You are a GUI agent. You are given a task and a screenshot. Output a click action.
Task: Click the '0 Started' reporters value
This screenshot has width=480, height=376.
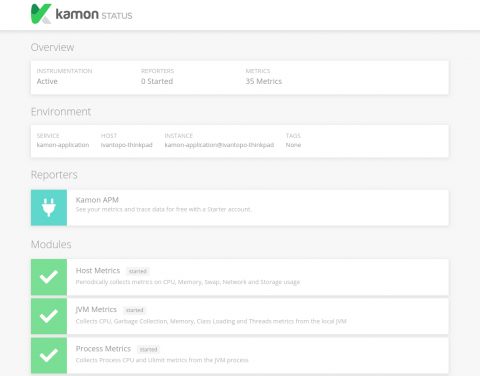coord(157,81)
